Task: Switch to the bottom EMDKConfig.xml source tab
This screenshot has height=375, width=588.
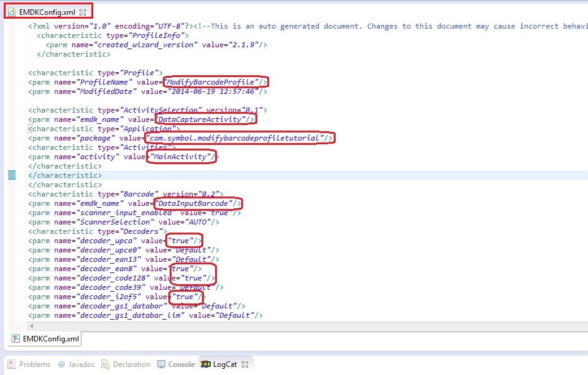Action: [50, 339]
